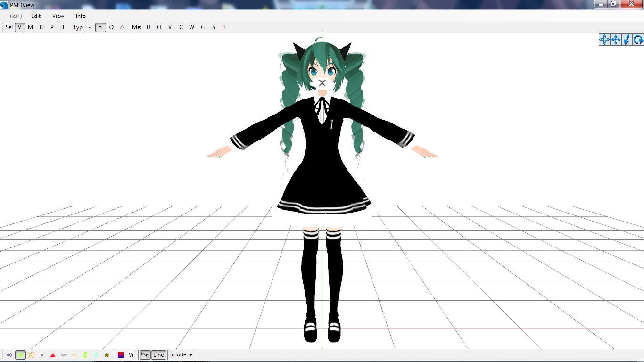
Task: Click the diagonal arrow zoom view icon
Action: [627, 40]
